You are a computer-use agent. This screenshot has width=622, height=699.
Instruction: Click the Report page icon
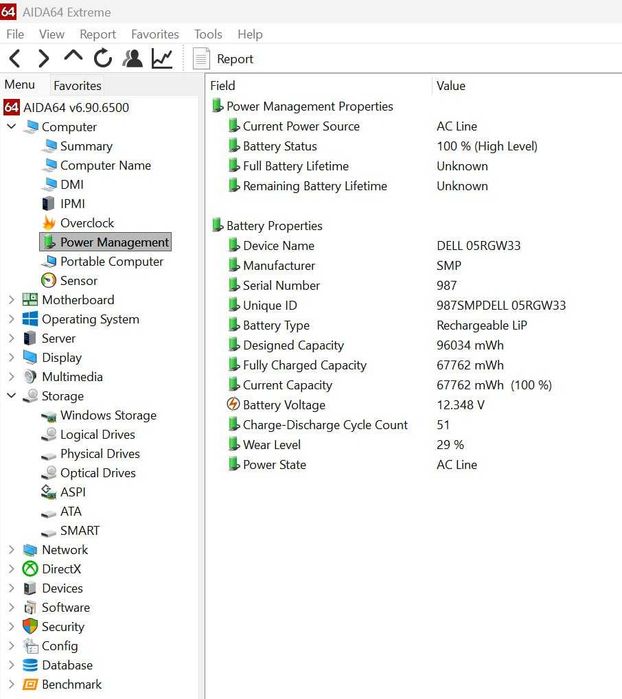pos(201,58)
